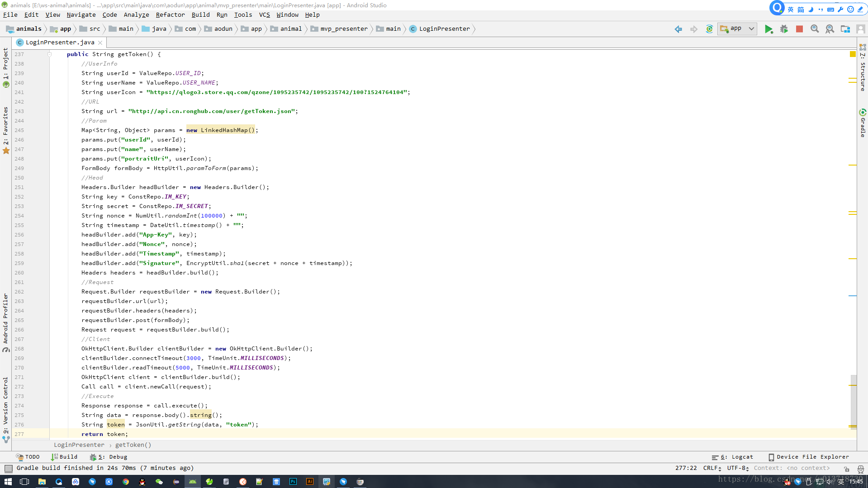The image size is (868, 488).
Task: Open WeChat from the taskbar
Action: (x=159, y=482)
